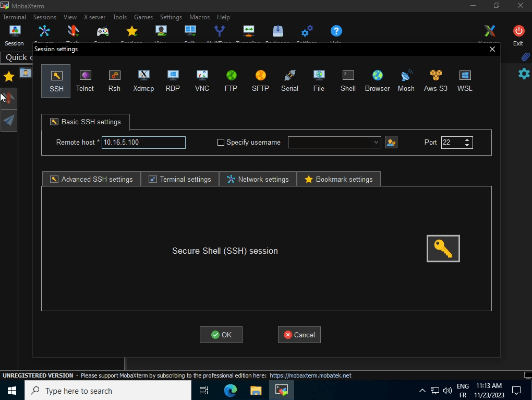Open File Explorer from the taskbar
The width and height of the screenshot is (532, 400).
(256, 391)
